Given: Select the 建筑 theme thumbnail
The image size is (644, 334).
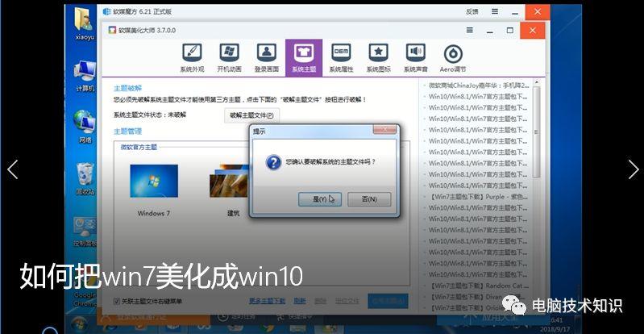Looking at the screenshot, I should [229, 181].
